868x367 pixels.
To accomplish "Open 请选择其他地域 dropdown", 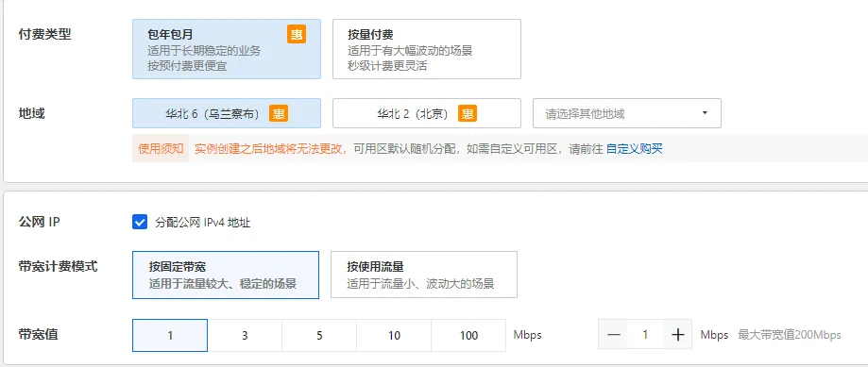I will pyautogui.click(x=627, y=113).
